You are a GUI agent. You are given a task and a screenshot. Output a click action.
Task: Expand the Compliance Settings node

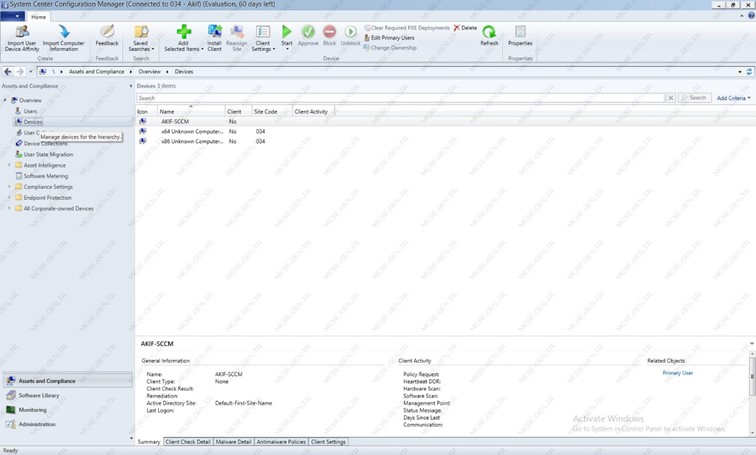[x=9, y=187]
